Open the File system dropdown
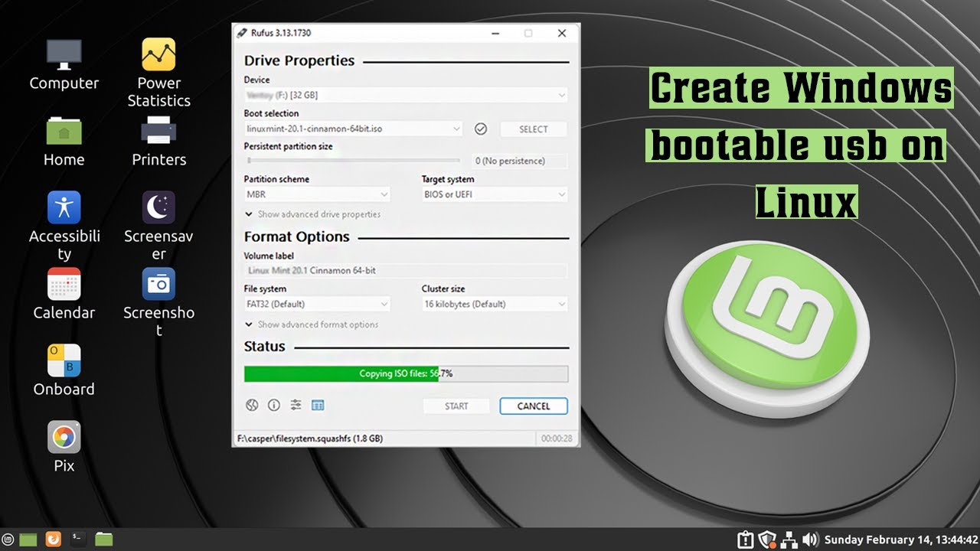 (317, 304)
